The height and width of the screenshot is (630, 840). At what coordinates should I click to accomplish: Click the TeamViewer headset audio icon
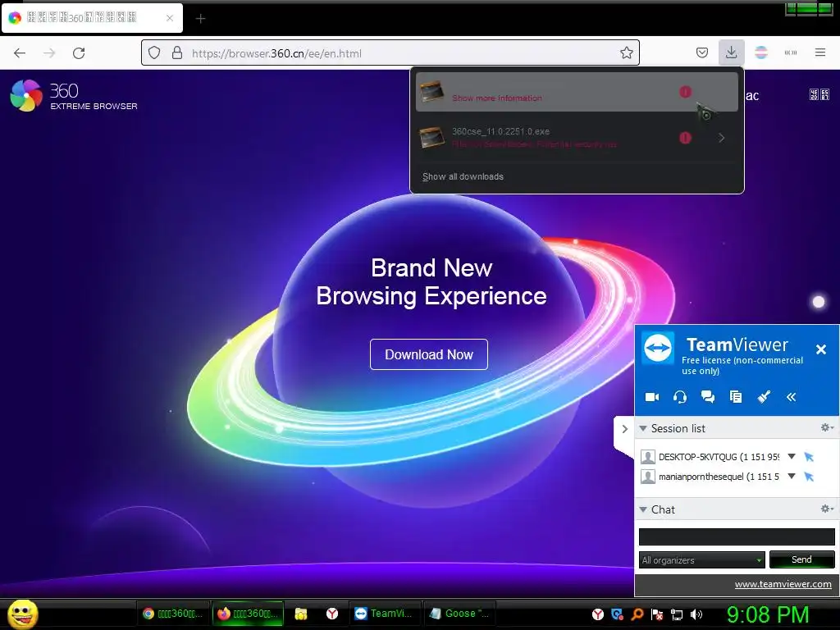click(680, 397)
